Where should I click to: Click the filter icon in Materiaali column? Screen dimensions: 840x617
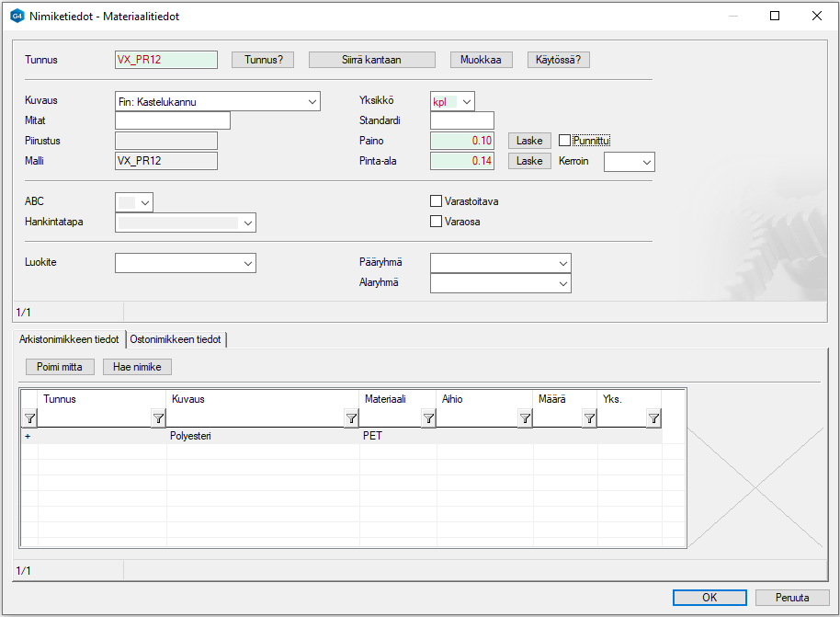click(x=427, y=418)
